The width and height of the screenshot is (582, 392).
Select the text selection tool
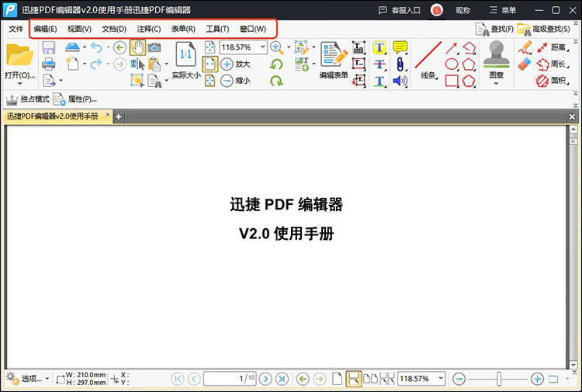(137, 64)
